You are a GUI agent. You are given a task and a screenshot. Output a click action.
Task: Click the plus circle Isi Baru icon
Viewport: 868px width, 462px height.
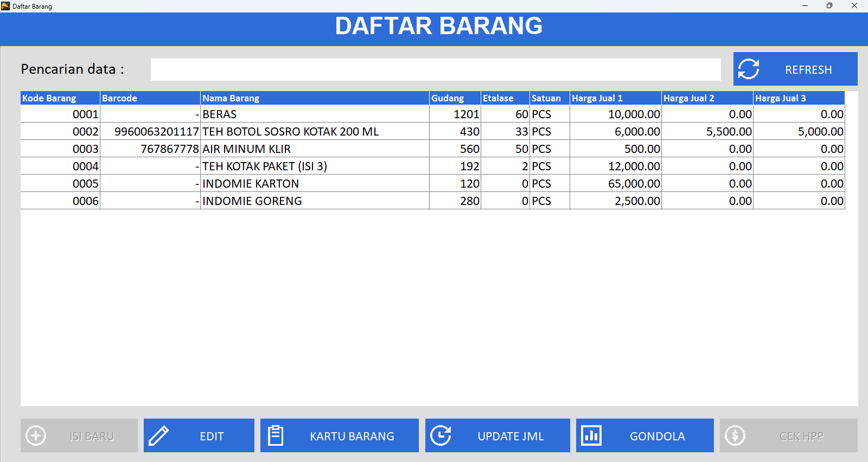(x=36, y=435)
